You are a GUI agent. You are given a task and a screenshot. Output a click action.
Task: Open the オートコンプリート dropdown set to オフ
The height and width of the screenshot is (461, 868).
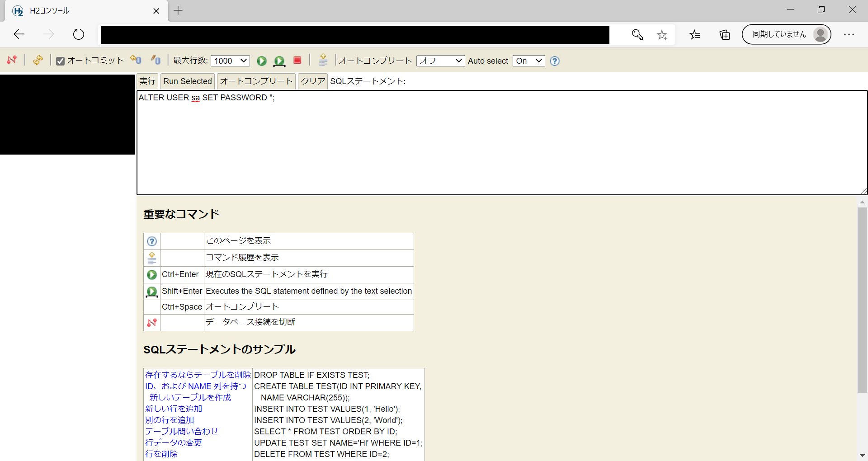point(440,61)
